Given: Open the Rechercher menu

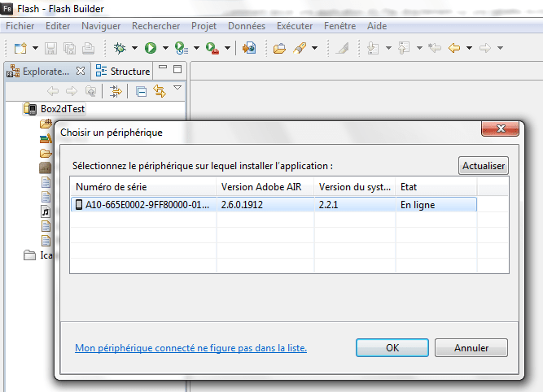Looking at the screenshot, I should 155,26.
